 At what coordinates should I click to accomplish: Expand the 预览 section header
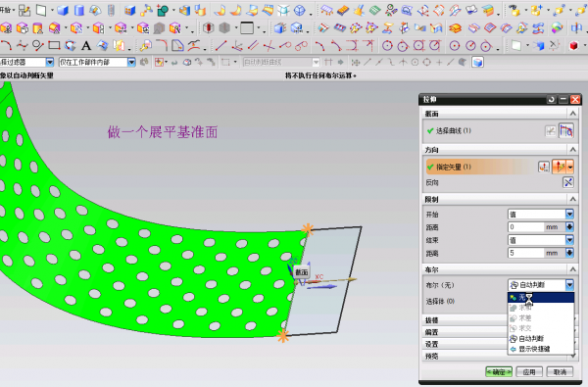pos(465,357)
